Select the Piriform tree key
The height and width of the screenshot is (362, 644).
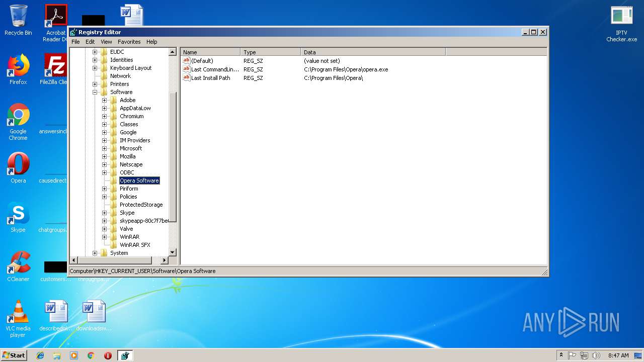click(129, 189)
